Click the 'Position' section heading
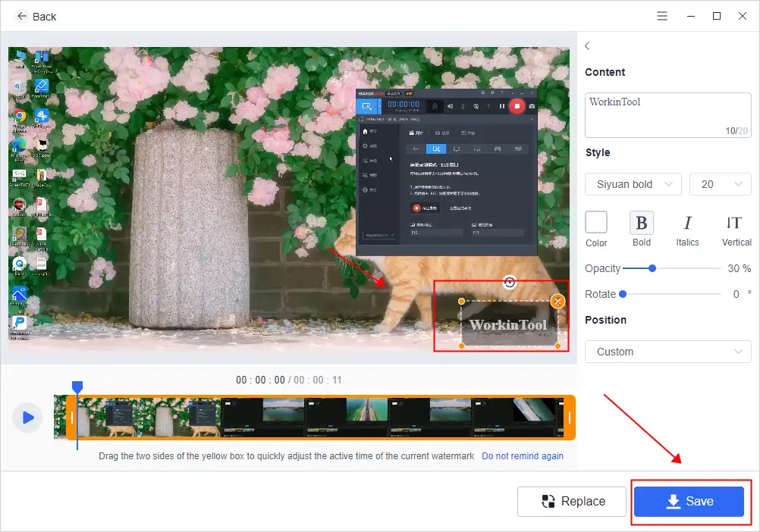The image size is (760, 532). click(605, 320)
